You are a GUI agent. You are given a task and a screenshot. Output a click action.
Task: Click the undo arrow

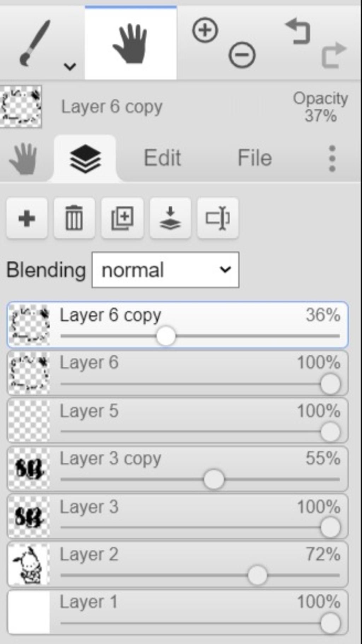298,32
